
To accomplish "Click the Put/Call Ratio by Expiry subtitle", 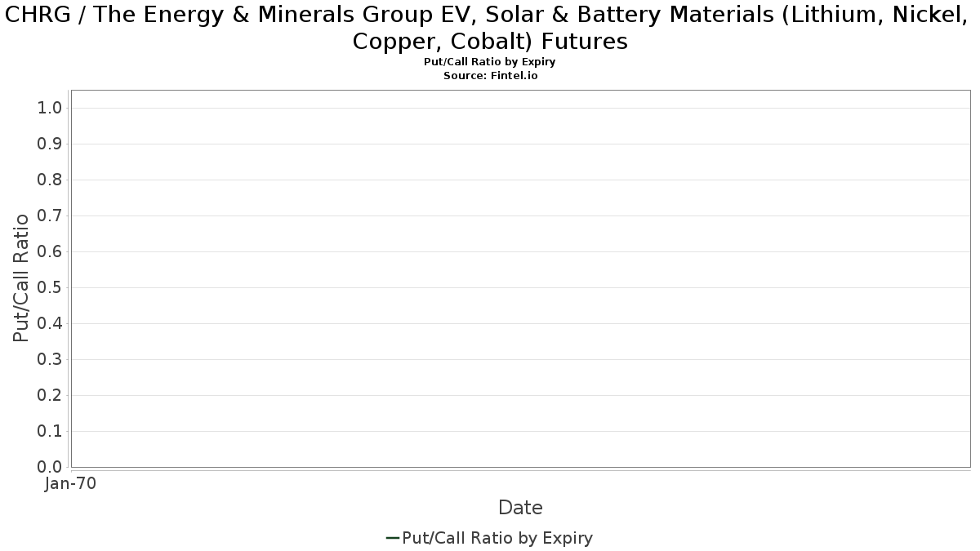I will (x=490, y=62).
